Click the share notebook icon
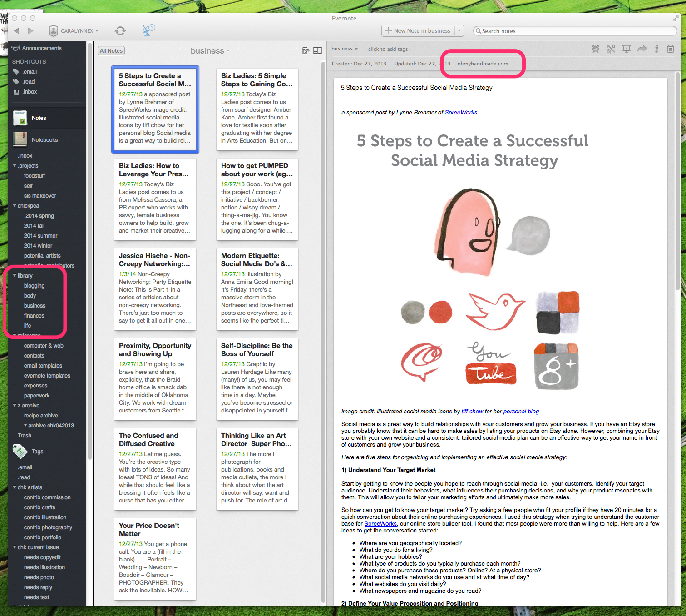The height and width of the screenshot is (616, 686). 306,51
